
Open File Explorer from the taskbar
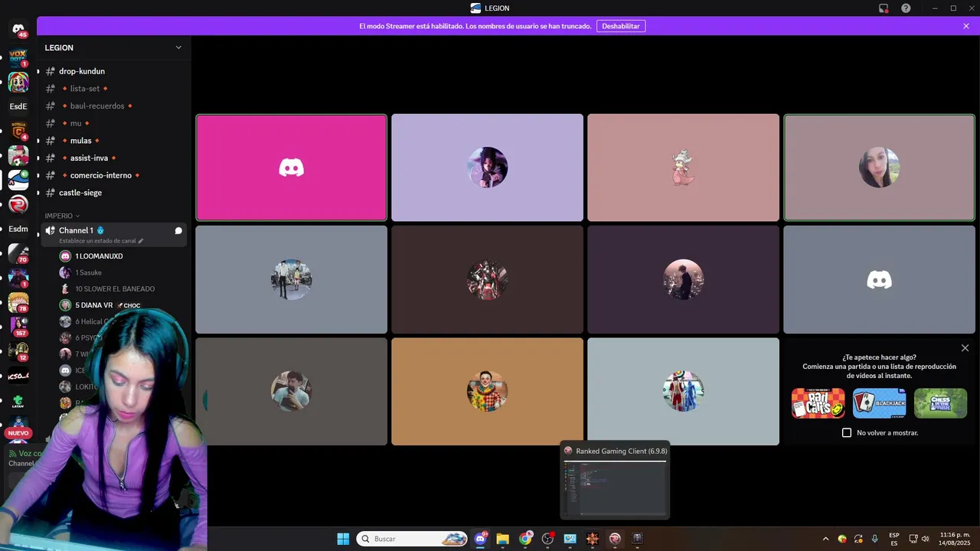(x=502, y=539)
